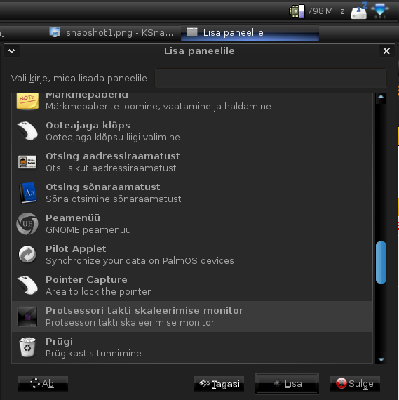Open the window menu arrow in title bar
Viewport: 399px width, 400px height.
tap(12, 51)
